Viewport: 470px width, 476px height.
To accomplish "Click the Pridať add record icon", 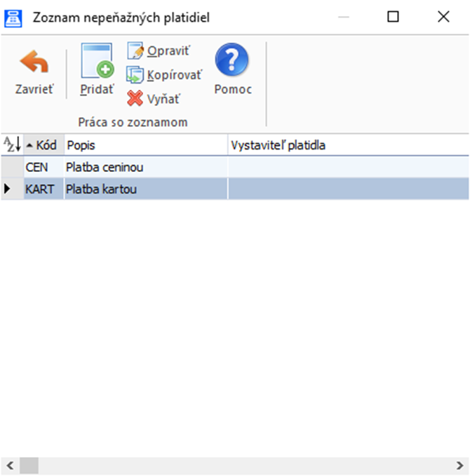I will pyautogui.click(x=97, y=62).
